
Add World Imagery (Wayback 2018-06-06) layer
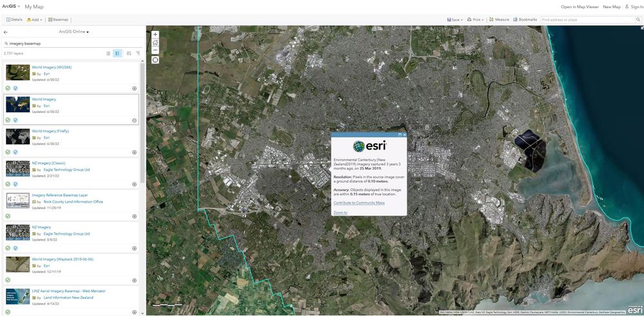134,281
